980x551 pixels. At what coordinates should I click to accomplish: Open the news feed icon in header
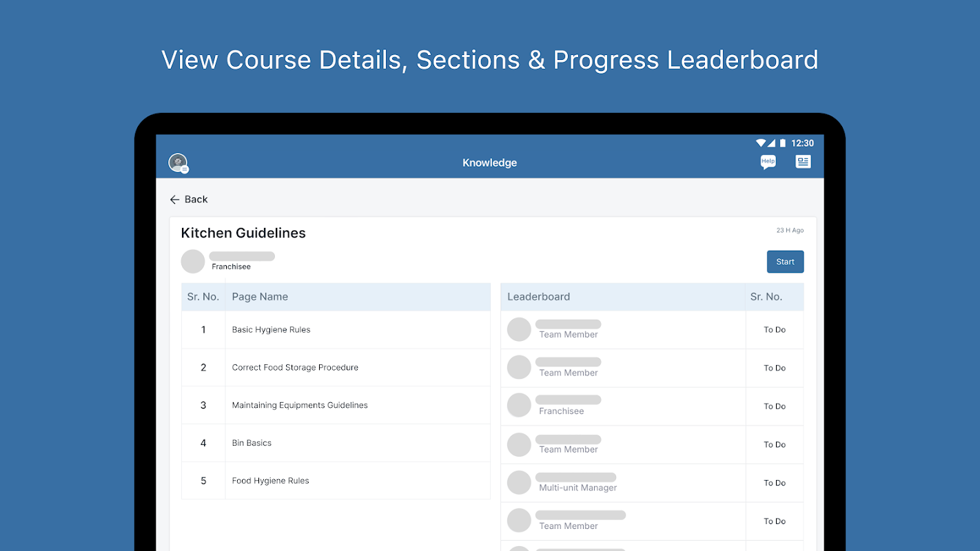coord(803,162)
